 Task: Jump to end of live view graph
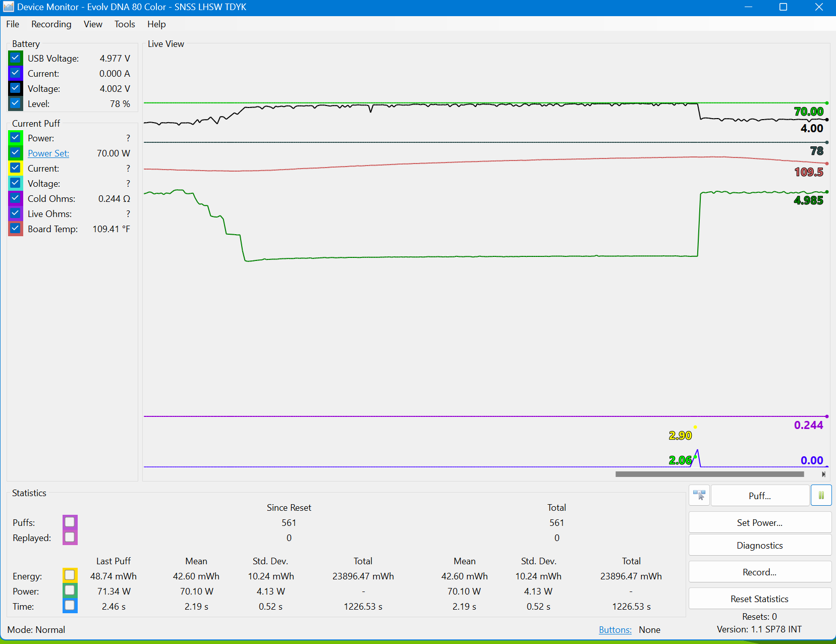(823, 474)
